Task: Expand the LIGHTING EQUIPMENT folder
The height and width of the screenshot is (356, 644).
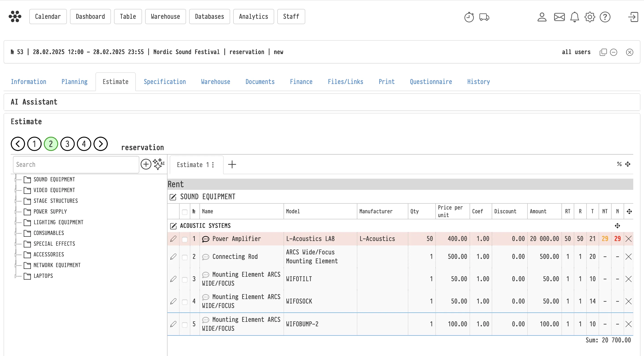Action: click(x=16, y=222)
